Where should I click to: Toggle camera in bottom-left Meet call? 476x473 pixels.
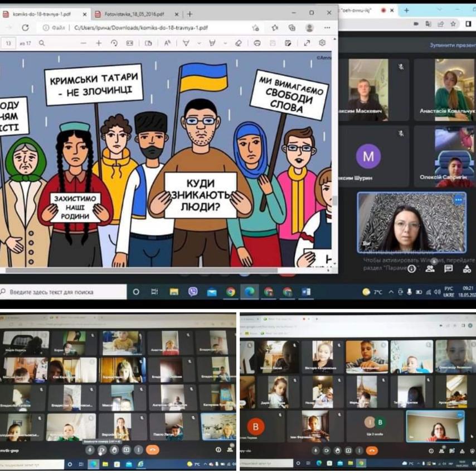(x=102, y=450)
